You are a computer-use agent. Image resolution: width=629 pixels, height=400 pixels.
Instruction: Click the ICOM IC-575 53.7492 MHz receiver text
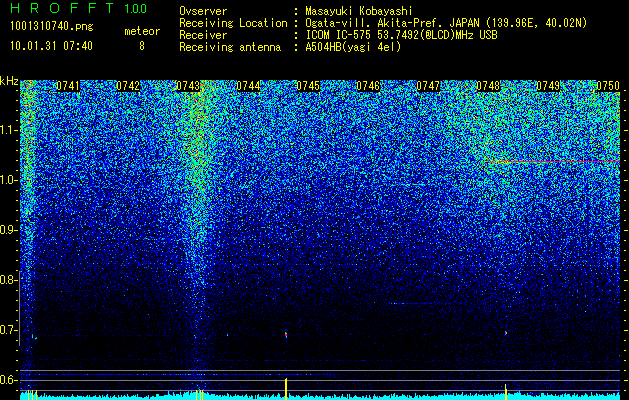tap(402, 35)
